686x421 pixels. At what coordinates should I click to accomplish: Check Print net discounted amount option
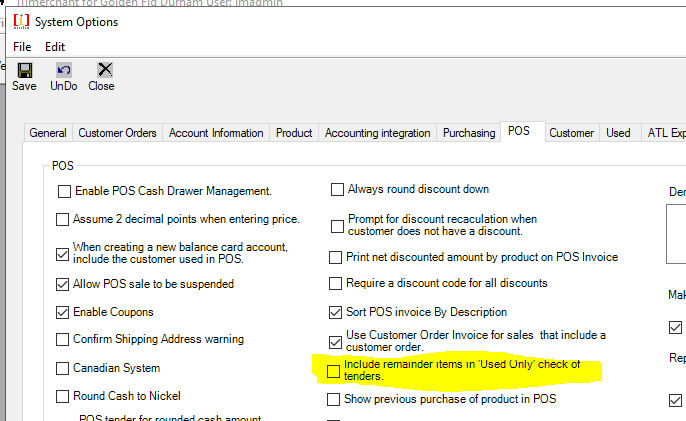(336, 257)
